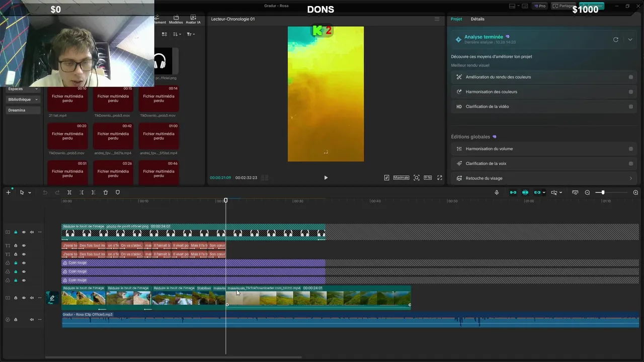The height and width of the screenshot is (362, 644).
Task: Switch to the Projet tab
Action: coord(456,19)
